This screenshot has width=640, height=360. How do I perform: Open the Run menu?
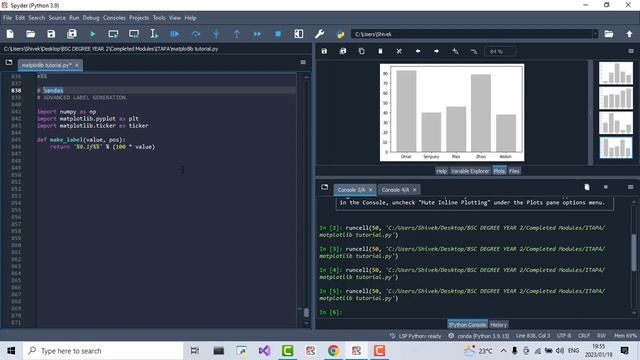click(74, 18)
